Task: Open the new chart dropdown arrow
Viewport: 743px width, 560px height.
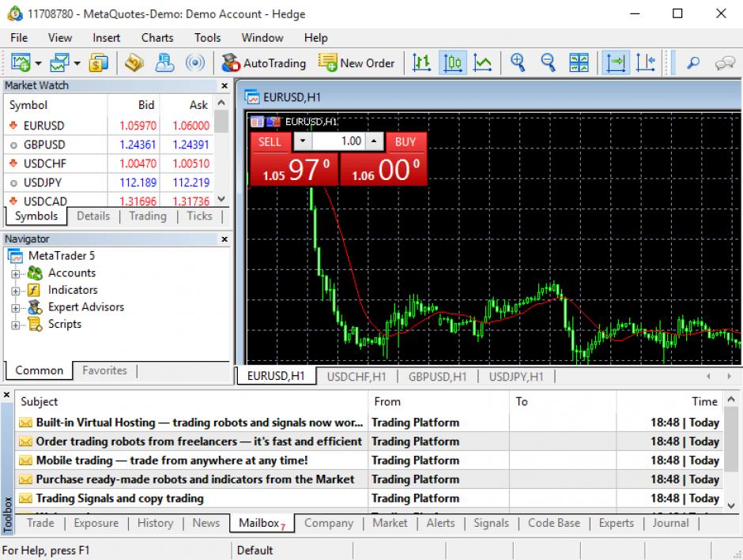Action: tap(38, 63)
